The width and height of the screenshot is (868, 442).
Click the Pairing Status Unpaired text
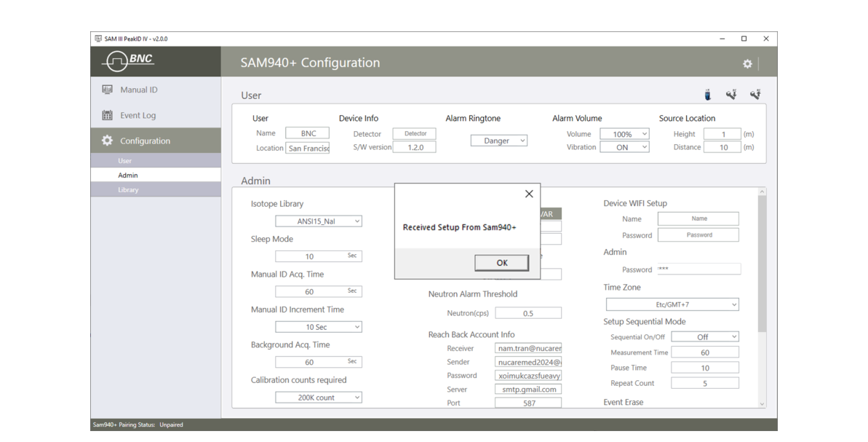coord(171,425)
